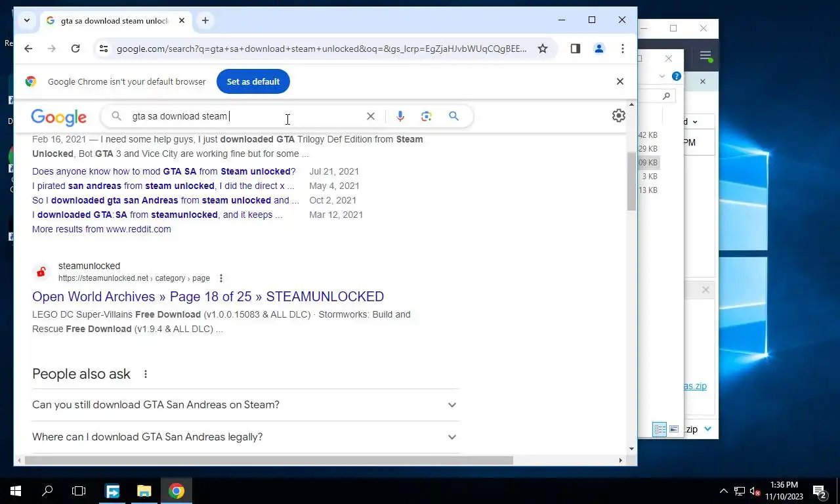Open the network icon in system tray
840x504 pixels.
tap(740, 491)
